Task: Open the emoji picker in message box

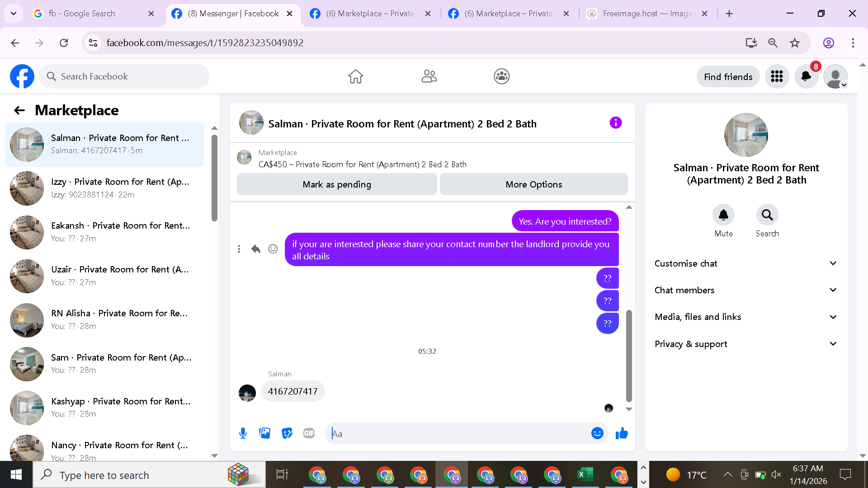Action: (x=597, y=433)
